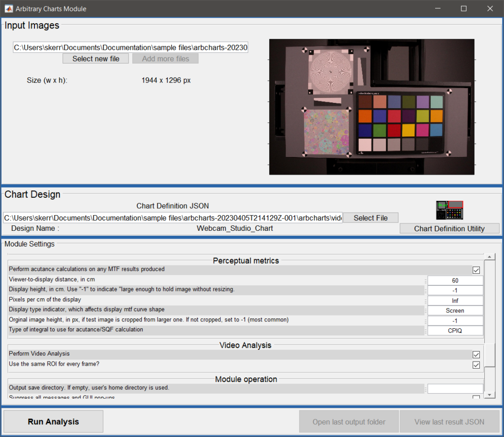Click the output save directory field

pos(455,388)
